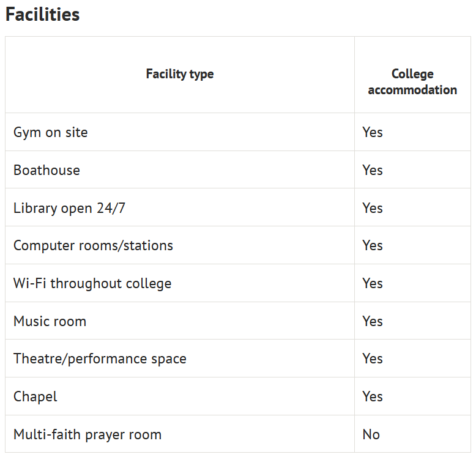Click the Yes value for Gym on site
476x457 pixels.
373,132
